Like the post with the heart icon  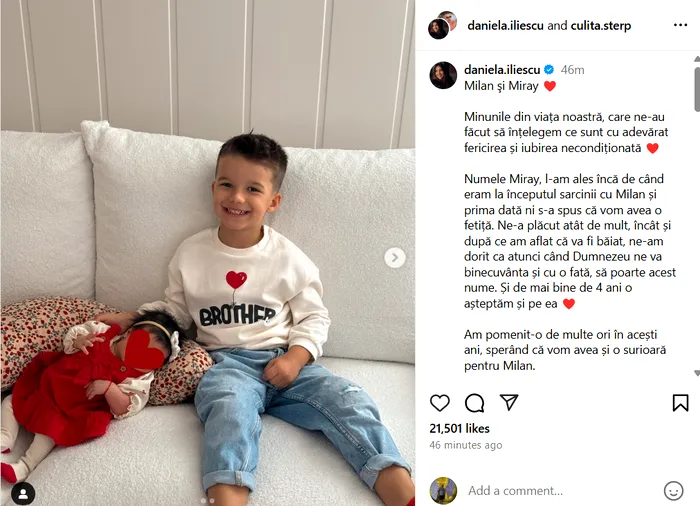point(440,403)
